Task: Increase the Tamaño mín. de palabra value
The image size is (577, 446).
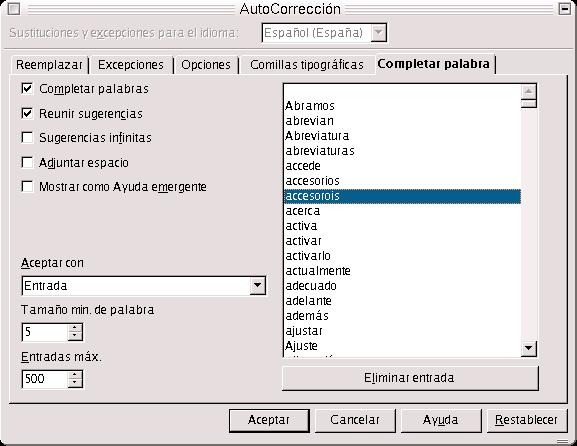Action: (x=75, y=328)
